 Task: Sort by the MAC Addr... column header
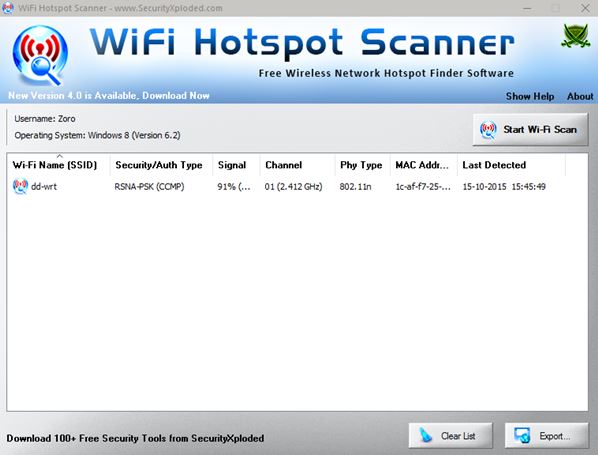424,165
